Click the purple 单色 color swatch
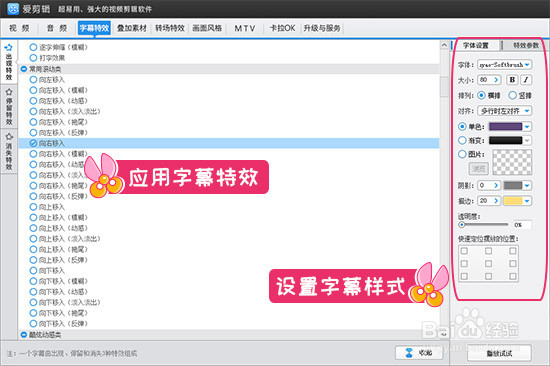This screenshot has width=550, height=366. pos(505,126)
